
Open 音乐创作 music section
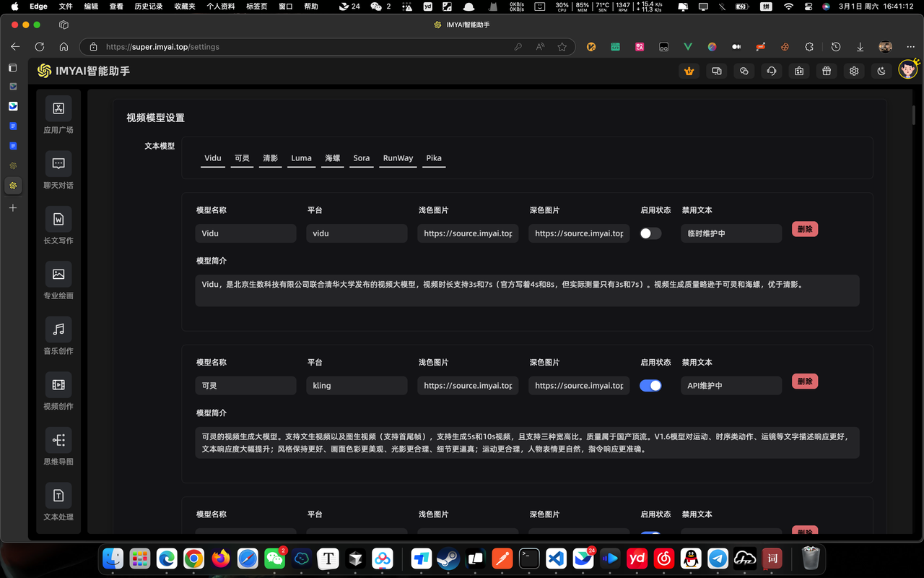tap(58, 337)
